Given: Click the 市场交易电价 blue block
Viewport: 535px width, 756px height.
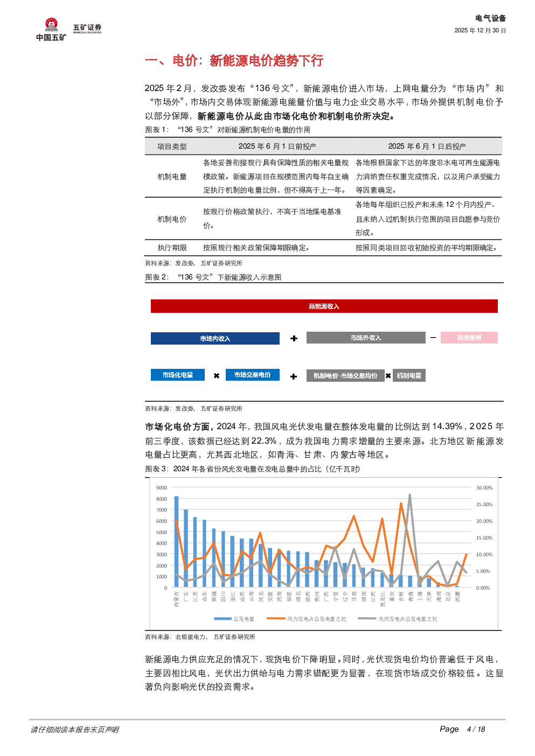Looking at the screenshot, I should (x=252, y=375).
